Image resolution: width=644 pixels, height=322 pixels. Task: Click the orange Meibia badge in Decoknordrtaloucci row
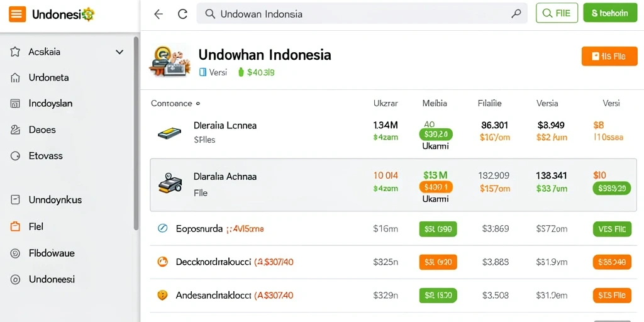click(438, 262)
